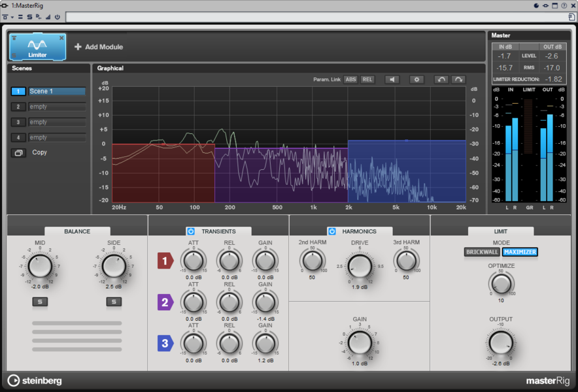
Task: Toggle the HARMONICS power button
Action: tap(332, 231)
